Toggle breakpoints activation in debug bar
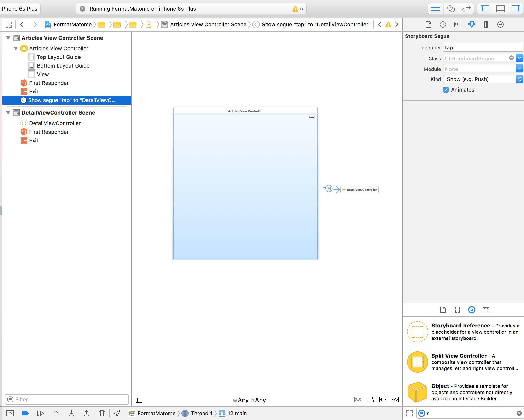Screen dimensions: 524x420 tap(25, 413)
